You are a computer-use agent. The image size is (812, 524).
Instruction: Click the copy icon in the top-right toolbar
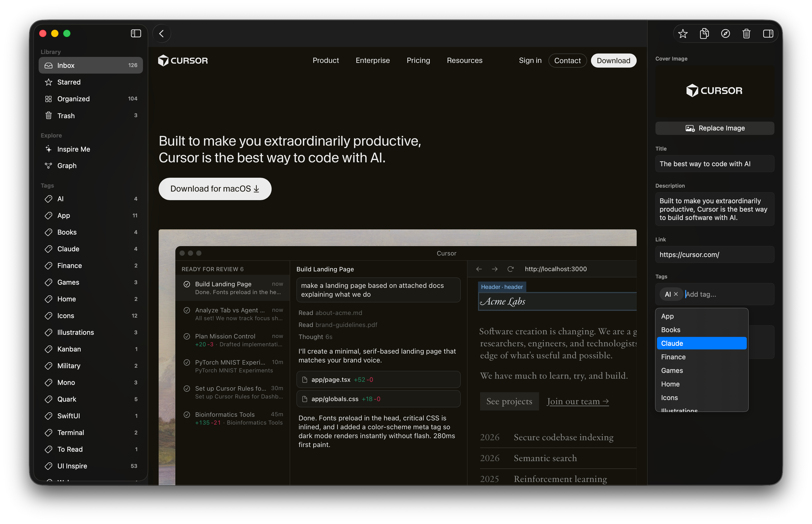pyautogui.click(x=704, y=33)
